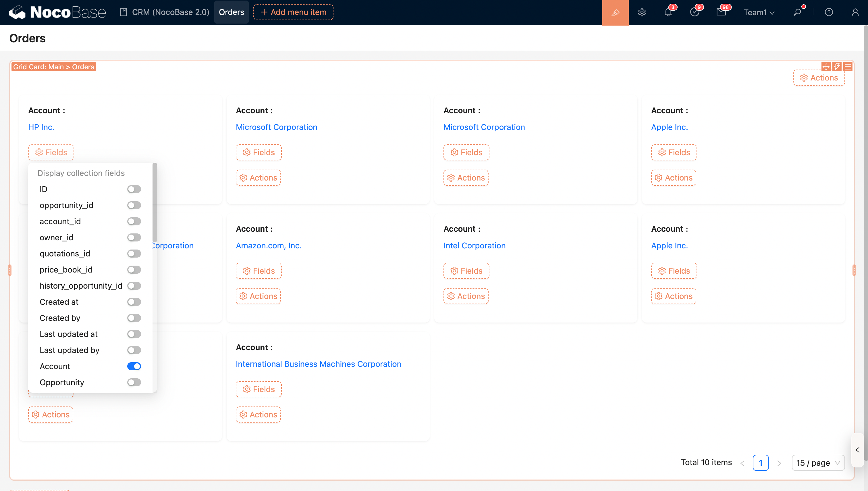The height and width of the screenshot is (491, 868).
Task: Click the help question mark icon
Action: [x=829, y=12]
